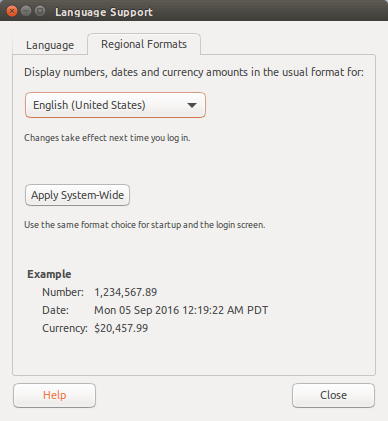Viewport: 388px width, 421px height.
Task: Apply System-Wide the format choice
Action: (77, 195)
